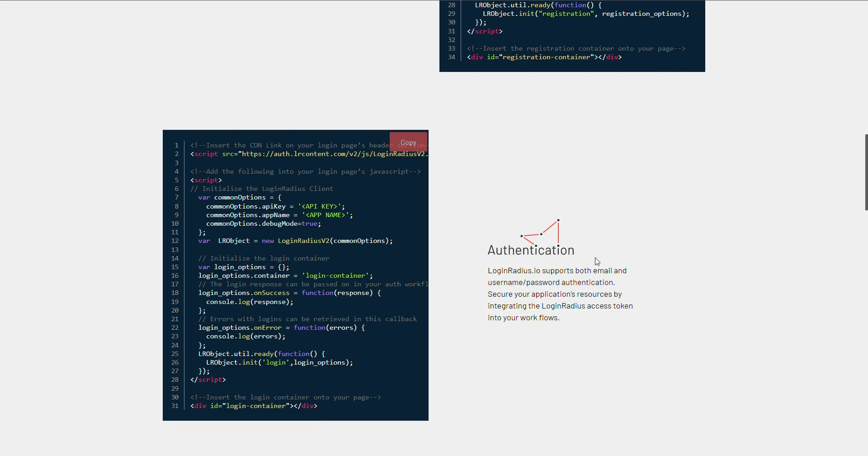Click the text "into your work flows."
The width and height of the screenshot is (868, 456).
[524, 318]
